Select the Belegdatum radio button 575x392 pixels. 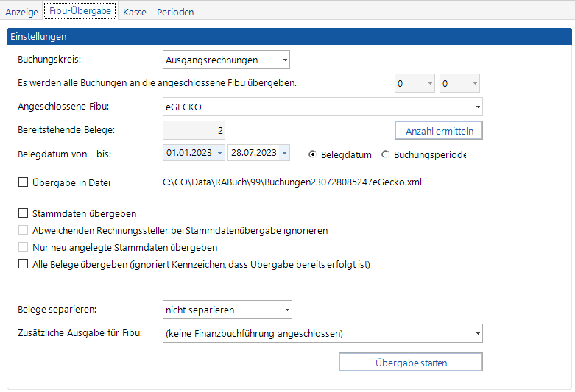pos(313,154)
